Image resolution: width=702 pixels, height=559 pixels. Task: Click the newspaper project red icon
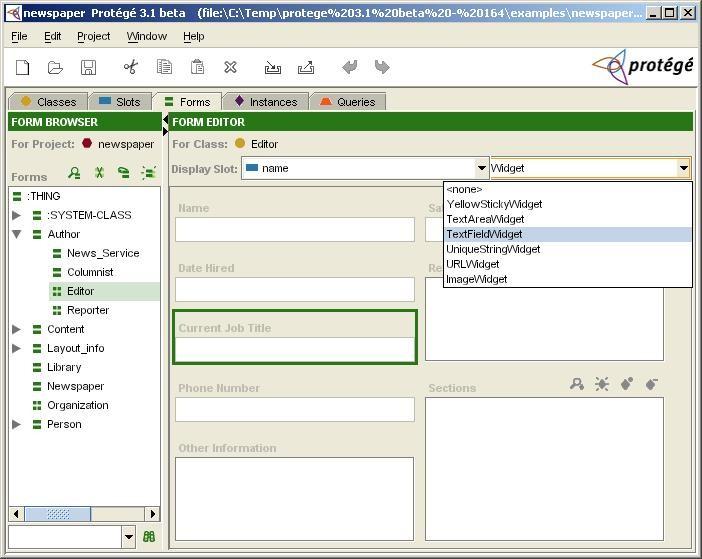pos(87,144)
